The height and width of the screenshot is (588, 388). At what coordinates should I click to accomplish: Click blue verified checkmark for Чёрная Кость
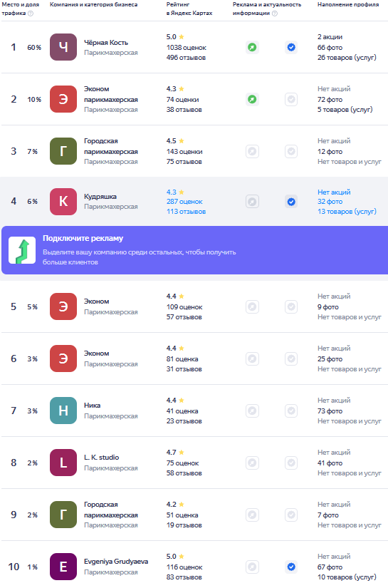point(291,47)
